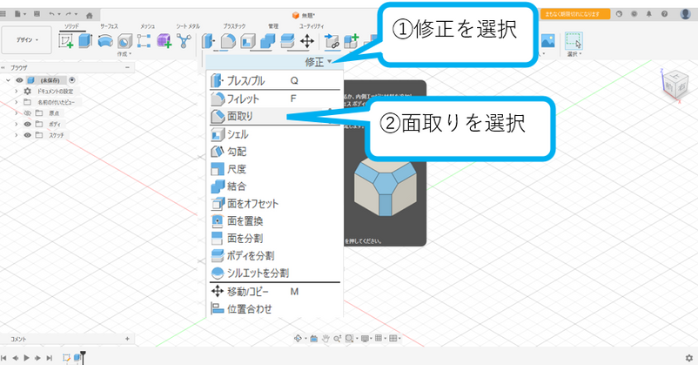Screen dimensions: 698x365
Task: Activate root component radio button
Action: click(x=72, y=80)
